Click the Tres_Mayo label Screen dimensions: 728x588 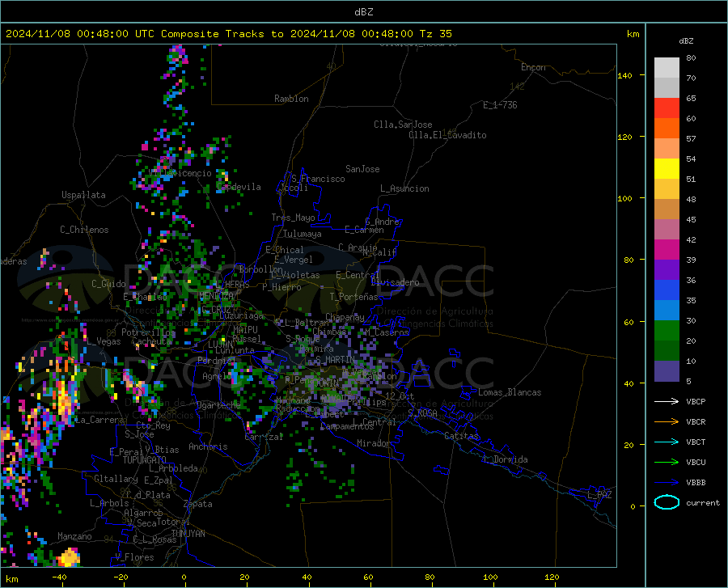click(x=293, y=218)
